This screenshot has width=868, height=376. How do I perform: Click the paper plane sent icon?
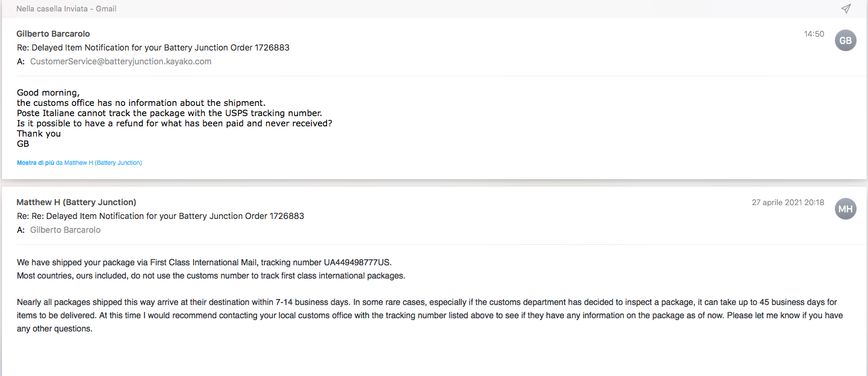click(x=846, y=8)
